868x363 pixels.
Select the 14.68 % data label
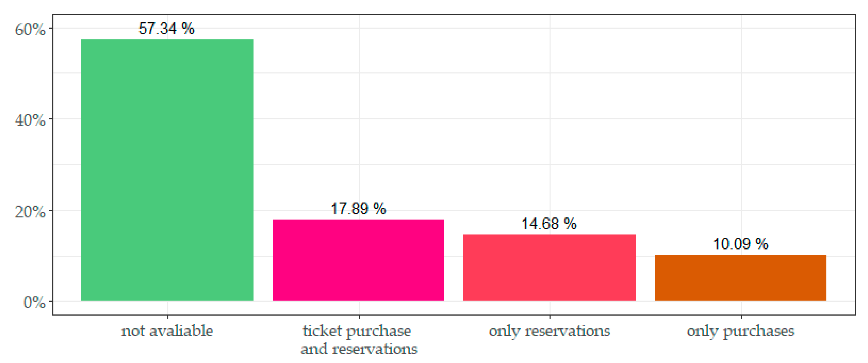(549, 224)
